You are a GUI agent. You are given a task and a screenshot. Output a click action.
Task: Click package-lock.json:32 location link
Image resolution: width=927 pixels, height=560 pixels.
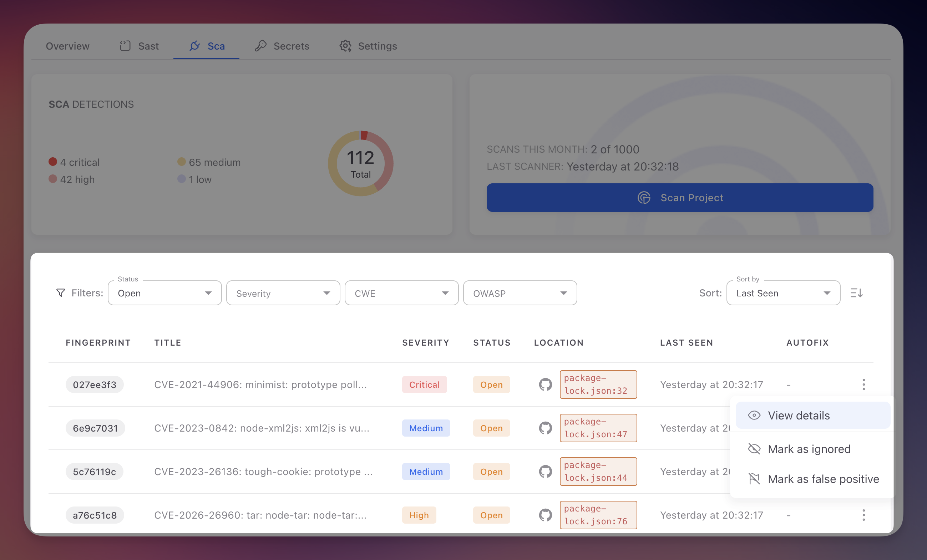(598, 385)
